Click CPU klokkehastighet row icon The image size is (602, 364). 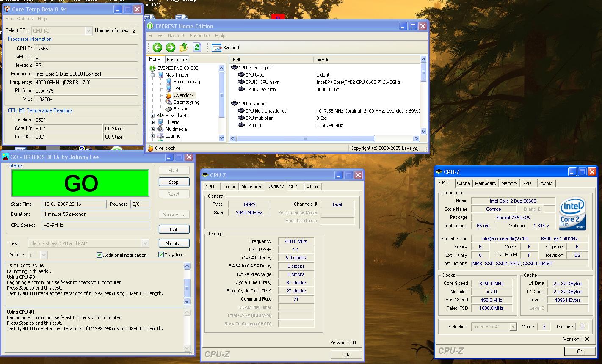click(x=241, y=111)
